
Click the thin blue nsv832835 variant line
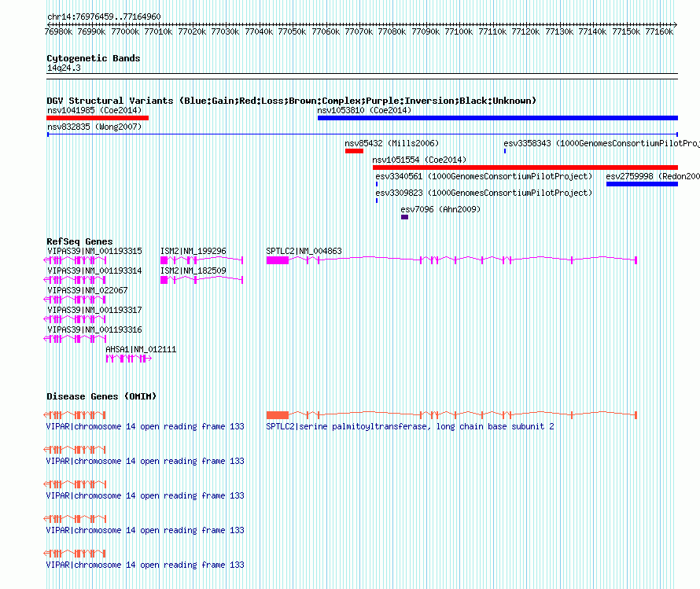pyautogui.click(x=363, y=134)
